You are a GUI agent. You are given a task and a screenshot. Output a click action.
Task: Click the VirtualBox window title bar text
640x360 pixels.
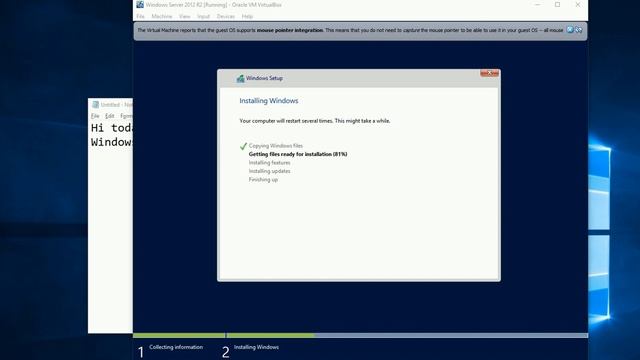(213, 5)
